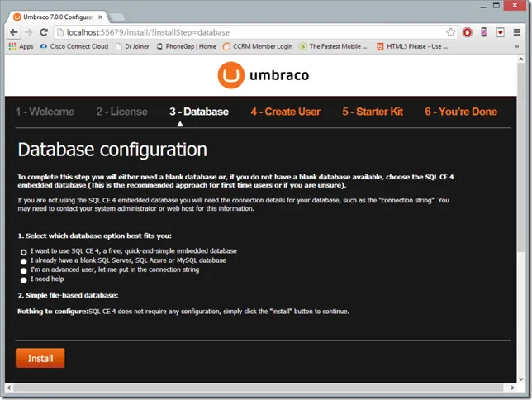Image resolution: width=532 pixels, height=400 pixels.
Task: Click the address bar showing localhost URL
Action: coord(248,32)
